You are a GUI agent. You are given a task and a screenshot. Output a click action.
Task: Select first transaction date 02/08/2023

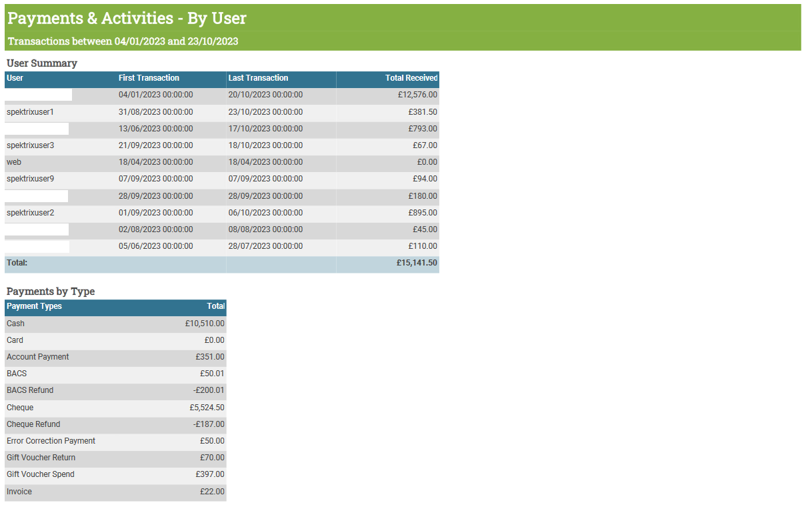pyautogui.click(x=156, y=229)
